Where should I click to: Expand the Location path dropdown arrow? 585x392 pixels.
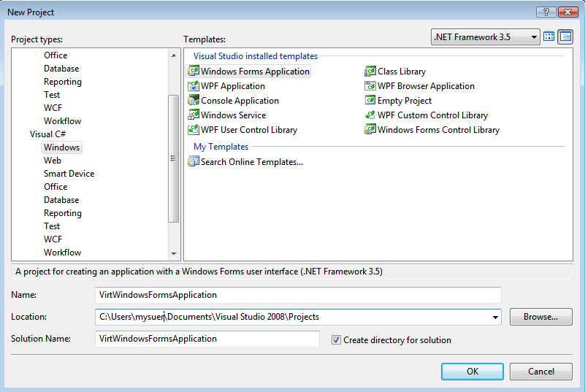(496, 317)
